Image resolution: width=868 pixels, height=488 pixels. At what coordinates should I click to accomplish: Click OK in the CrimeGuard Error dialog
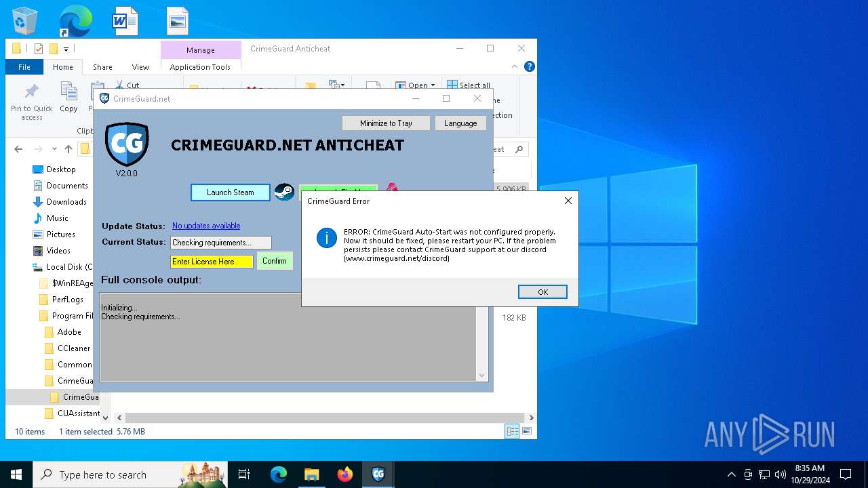(x=542, y=292)
